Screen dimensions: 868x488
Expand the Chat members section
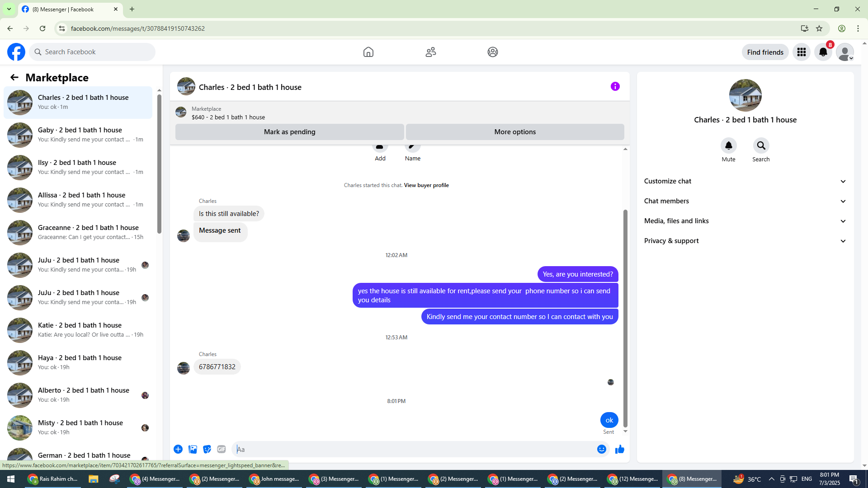coord(745,201)
